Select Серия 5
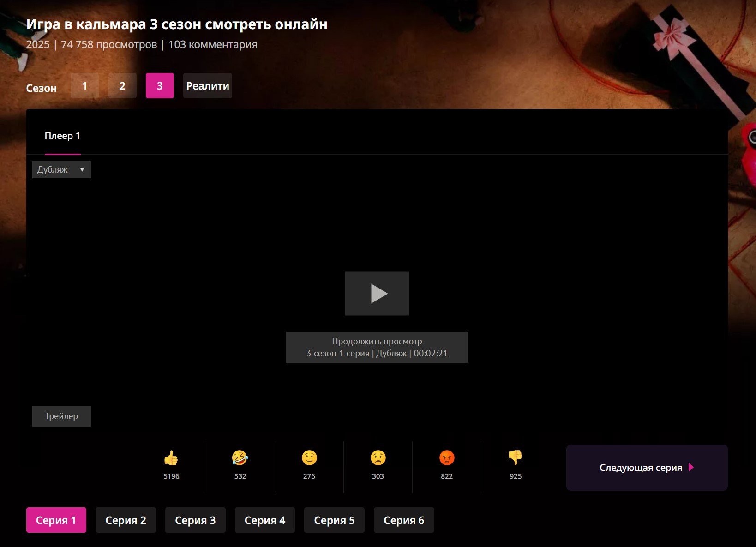The height and width of the screenshot is (547, 756). pyautogui.click(x=334, y=520)
